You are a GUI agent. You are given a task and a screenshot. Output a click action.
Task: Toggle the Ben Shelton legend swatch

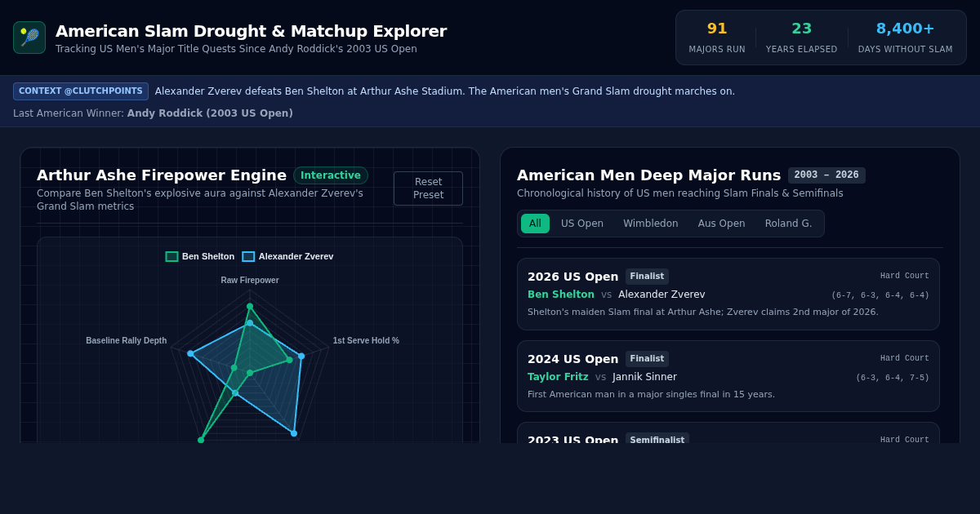(171, 256)
